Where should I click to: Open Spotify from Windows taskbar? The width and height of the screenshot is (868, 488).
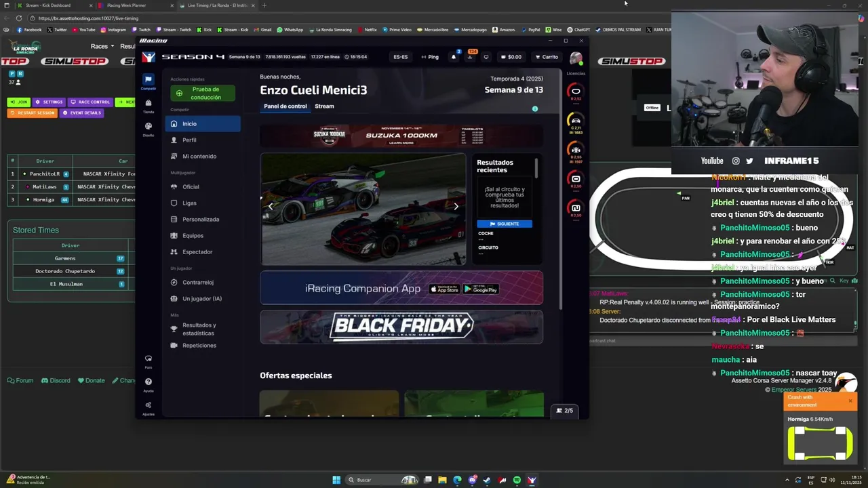(x=517, y=480)
